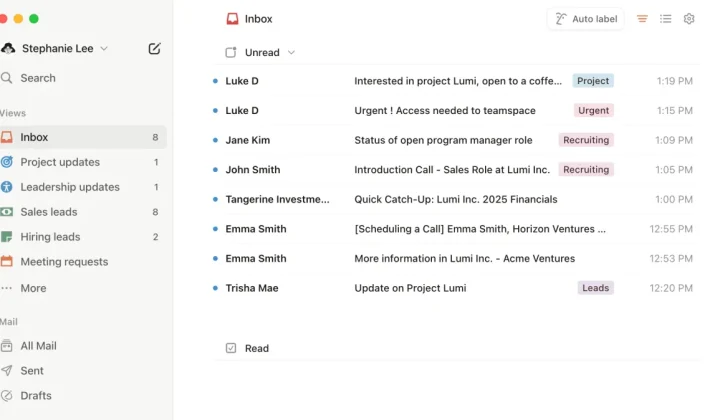
Task: Click unread dot for Jane Kim email
Action: coord(215,140)
